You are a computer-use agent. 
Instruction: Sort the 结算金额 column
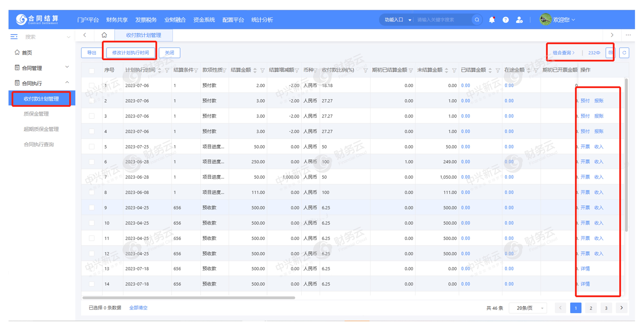(x=255, y=70)
